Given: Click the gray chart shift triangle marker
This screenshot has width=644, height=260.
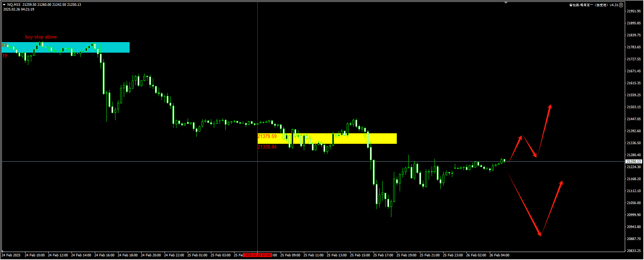Looking at the screenshot, I should 506,3.
